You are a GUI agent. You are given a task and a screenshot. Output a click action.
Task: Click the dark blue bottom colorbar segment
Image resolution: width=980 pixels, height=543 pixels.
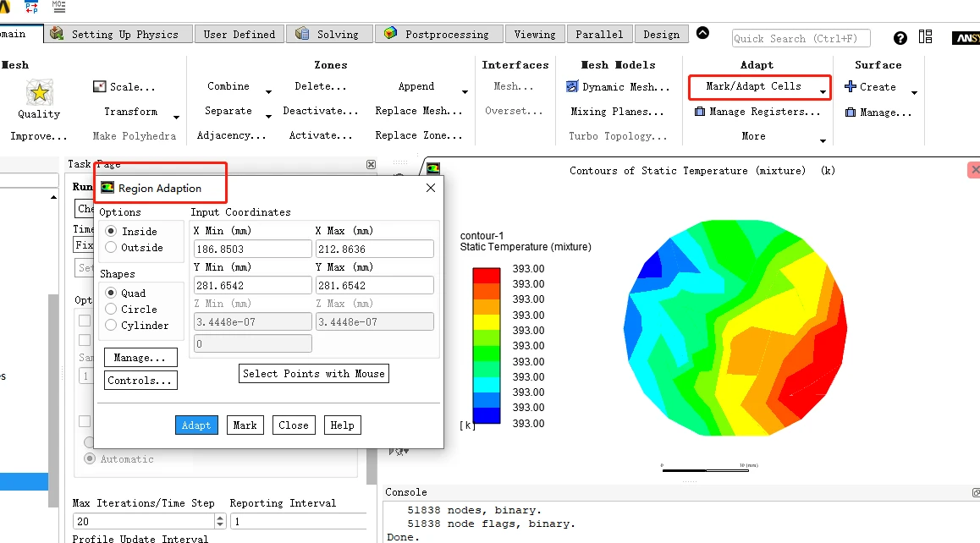pyautogui.click(x=487, y=415)
